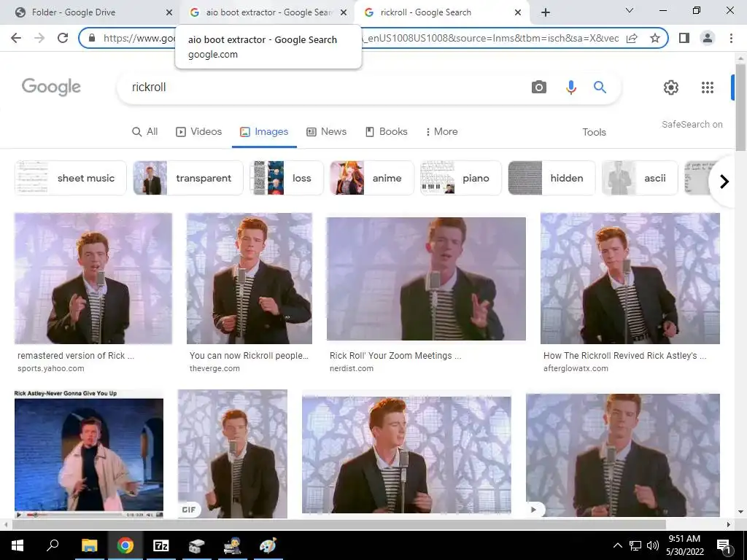The width and height of the screenshot is (747, 560).
Task: Show more suggestion chips with right arrow
Action: point(724,182)
